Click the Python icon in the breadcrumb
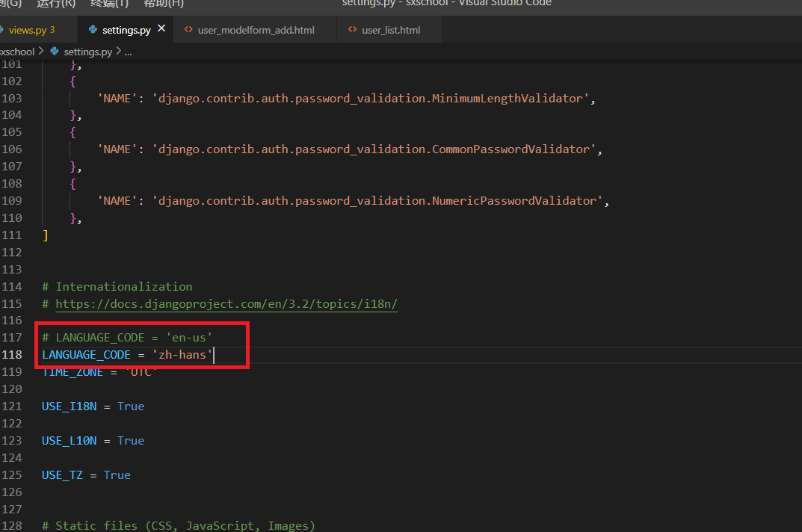The height and width of the screenshot is (532, 802). pyautogui.click(x=54, y=52)
